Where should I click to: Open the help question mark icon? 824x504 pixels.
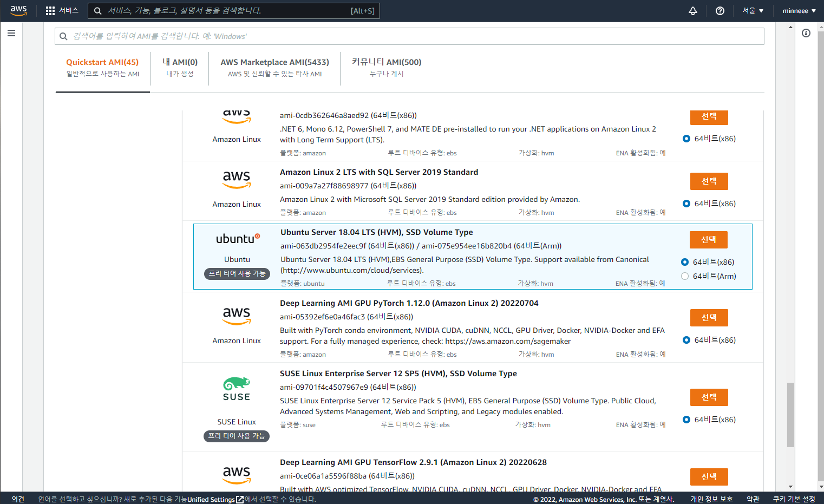pos(720,11)
